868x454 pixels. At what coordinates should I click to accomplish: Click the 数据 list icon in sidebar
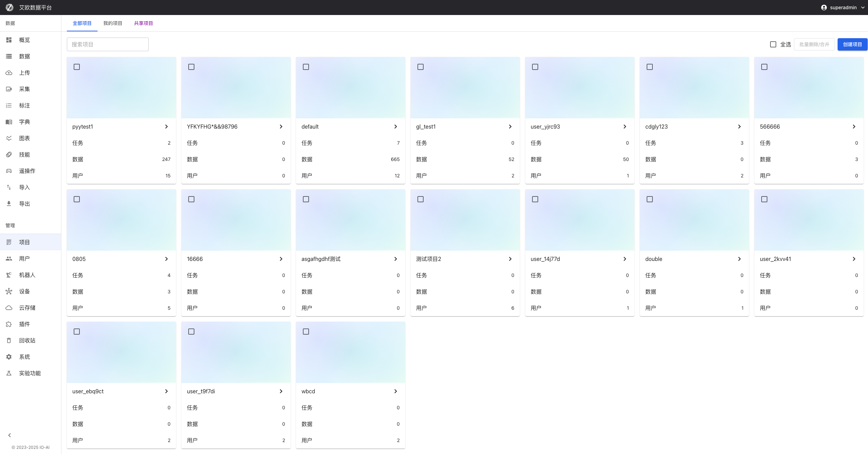[x=9, y=56]
